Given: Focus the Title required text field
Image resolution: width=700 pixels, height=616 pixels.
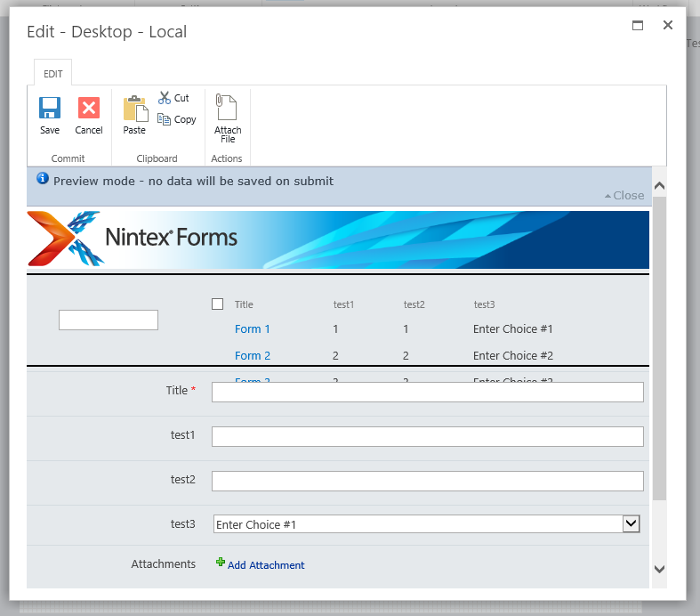Looking at the screenshot, I should pyautogui.click(x=428, y=393).
